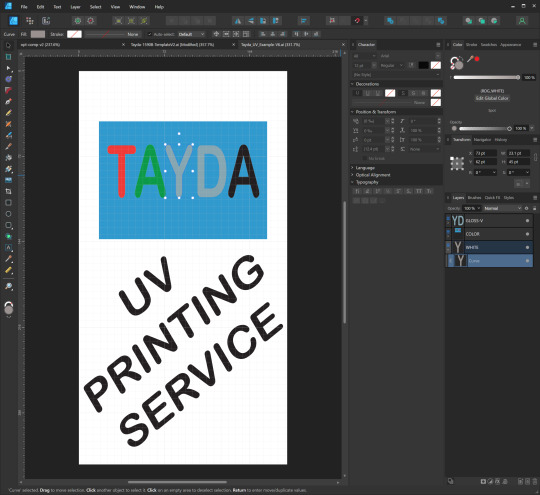This screenshot has width=540, height=495.
Task: Open the File menu
Action: (x=24, y=7)
